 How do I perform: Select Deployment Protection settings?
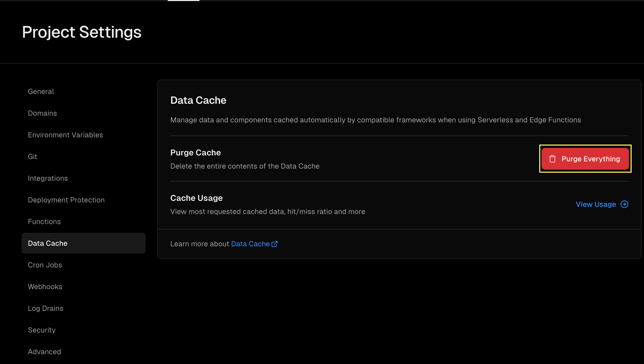[x=66, y=200]
